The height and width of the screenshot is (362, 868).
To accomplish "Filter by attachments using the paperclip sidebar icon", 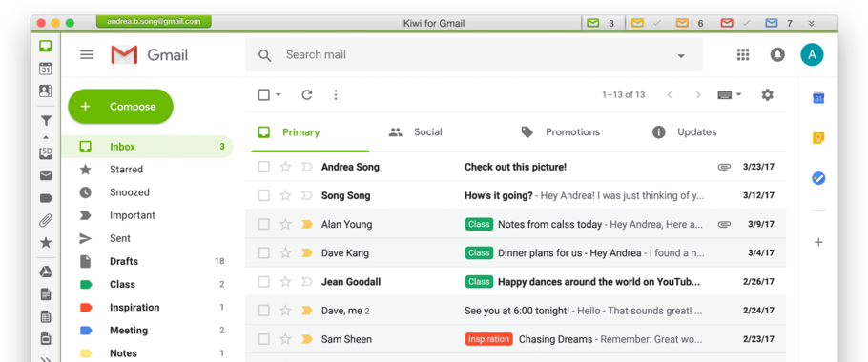I will click(x=46, y=220).
